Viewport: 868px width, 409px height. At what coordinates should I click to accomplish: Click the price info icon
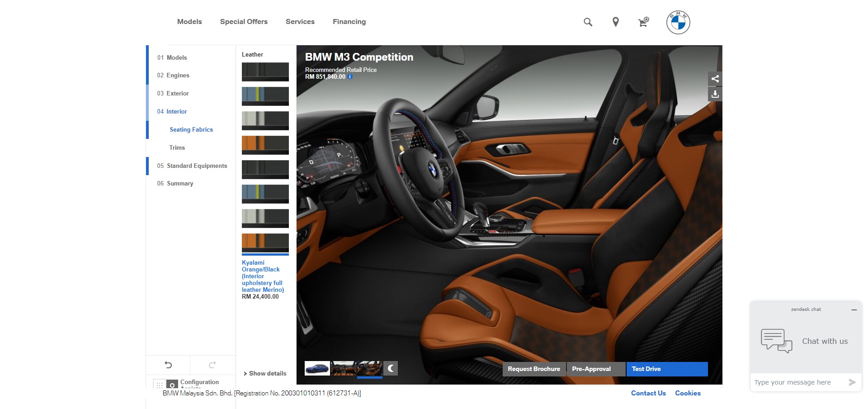[350, 77]
